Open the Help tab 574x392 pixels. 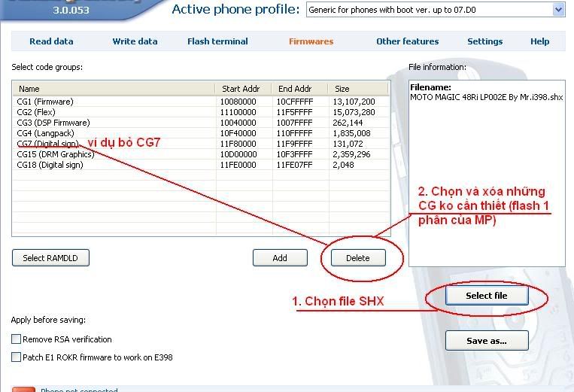[x=539, y=41]
